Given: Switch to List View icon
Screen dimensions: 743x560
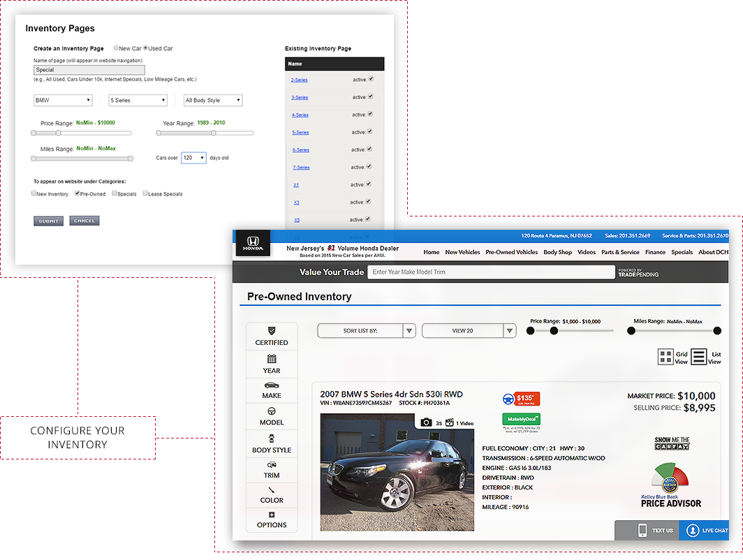Looking at the screenshot, I should pos(699,357).
